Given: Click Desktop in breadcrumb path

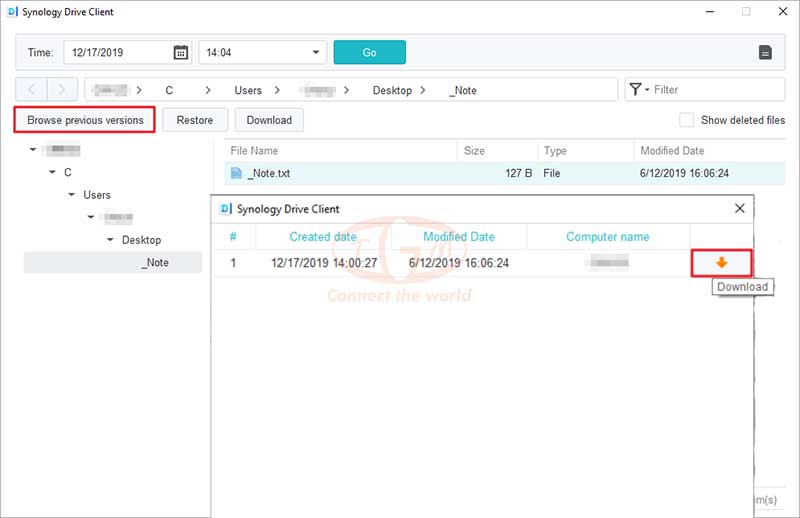Looking at the screenshot, I should (x=392, y=90).
